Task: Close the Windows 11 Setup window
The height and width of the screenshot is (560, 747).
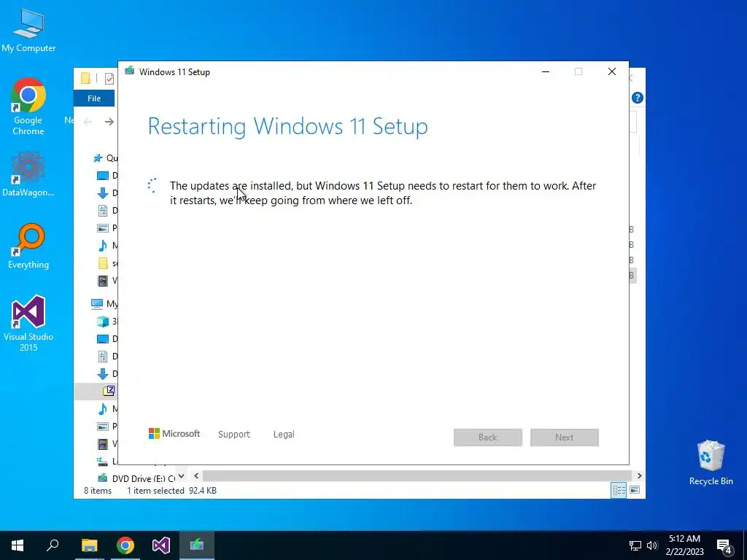Action: tap(612, 71)
